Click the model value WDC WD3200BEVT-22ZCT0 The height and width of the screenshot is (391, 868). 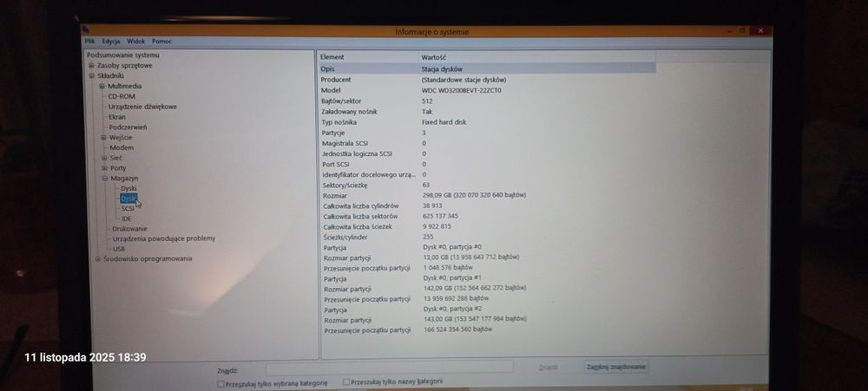tap(461, 90)
